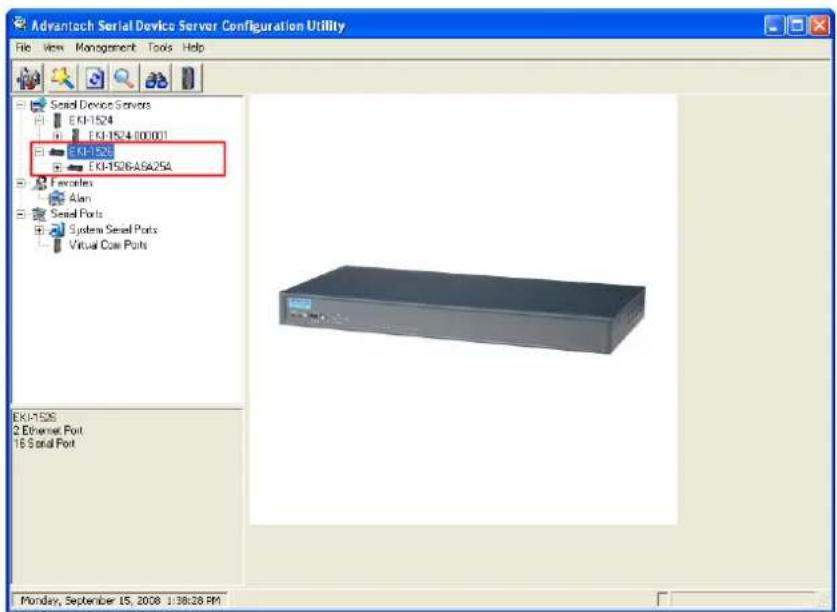The height and width of the screenshot is (612, 837).
Task: Click the System Serial Ports icon
Action: pos(57,230)
